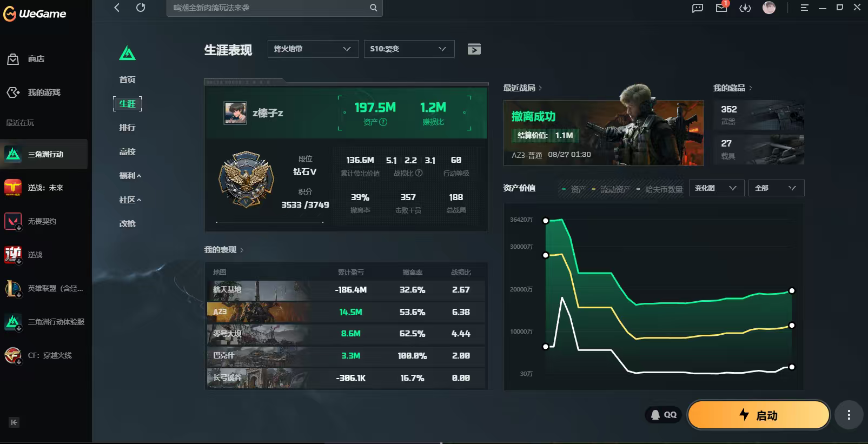Click the green Delta Force triangle logo

(127, 53)
